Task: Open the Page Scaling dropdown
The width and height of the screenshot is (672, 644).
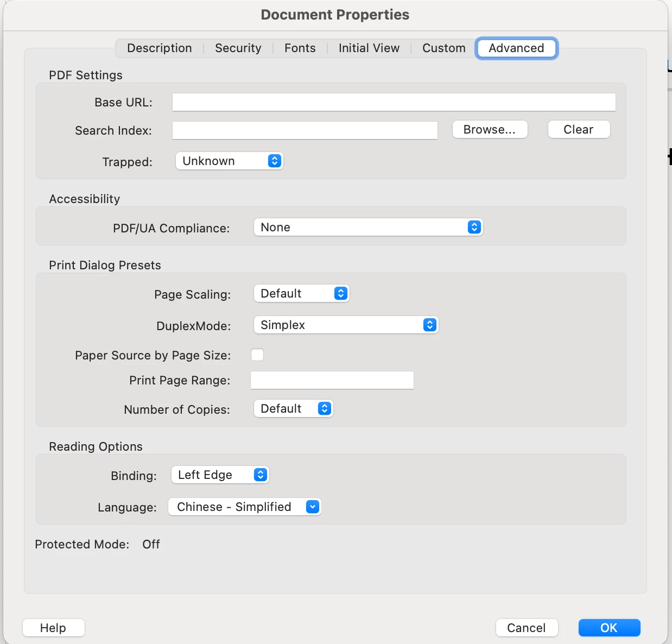Action: click(x=301, y=294)
